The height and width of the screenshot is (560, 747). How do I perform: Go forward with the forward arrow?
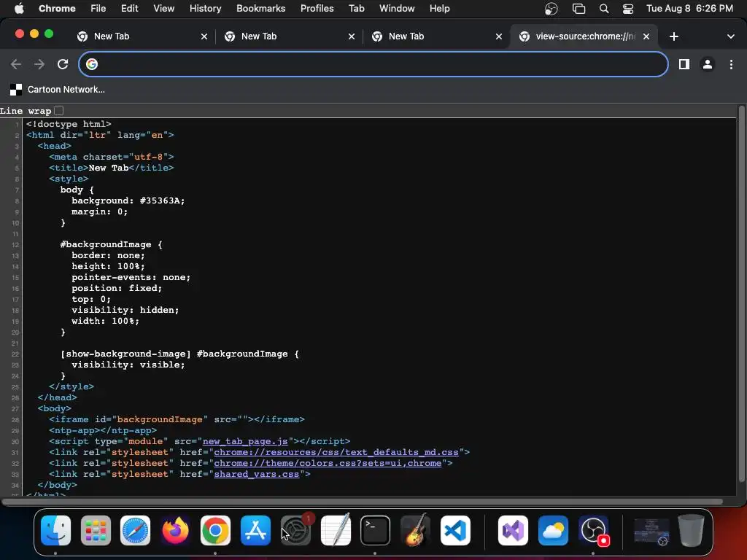[39, 64]
